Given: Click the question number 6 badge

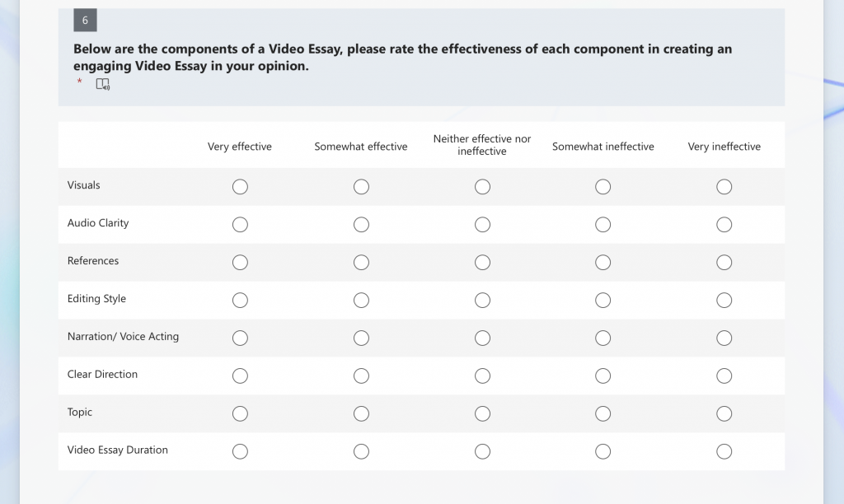Looking at the screenshot, I should 85,20.
